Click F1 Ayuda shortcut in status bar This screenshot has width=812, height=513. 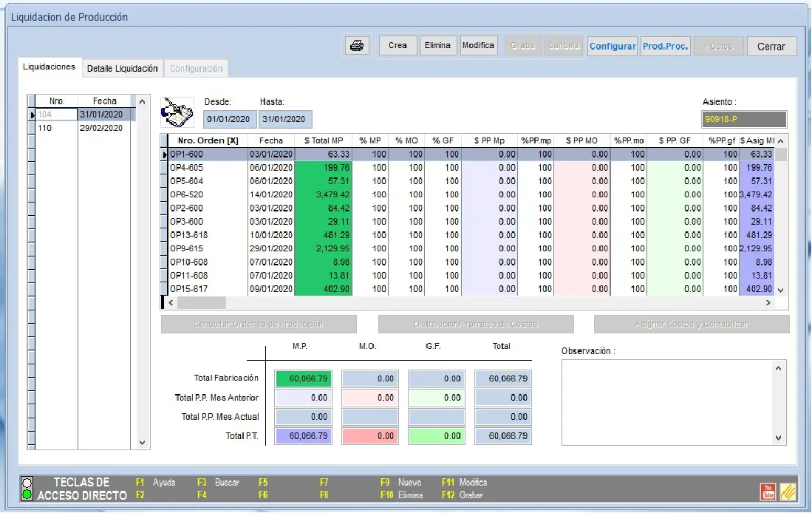tap(155, 483)
